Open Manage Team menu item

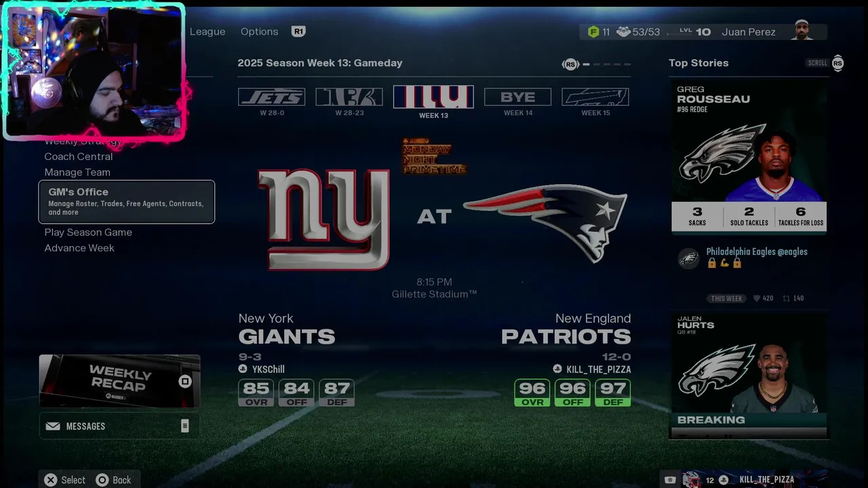pyautogui.click(x=77, y=172)
